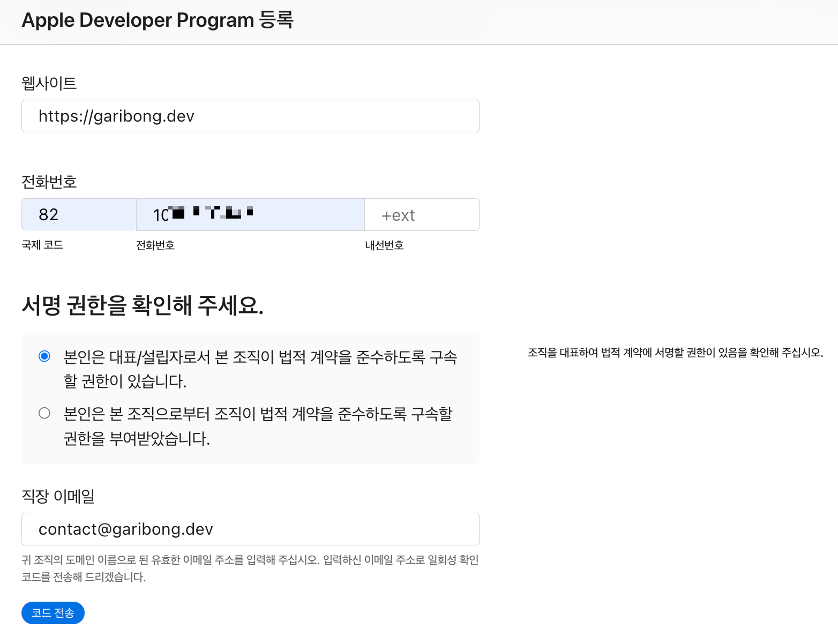Screen dimensions: 838x644
Task: Select the 대표/설립자 signing authority radio button
Action: pos(44,356)
